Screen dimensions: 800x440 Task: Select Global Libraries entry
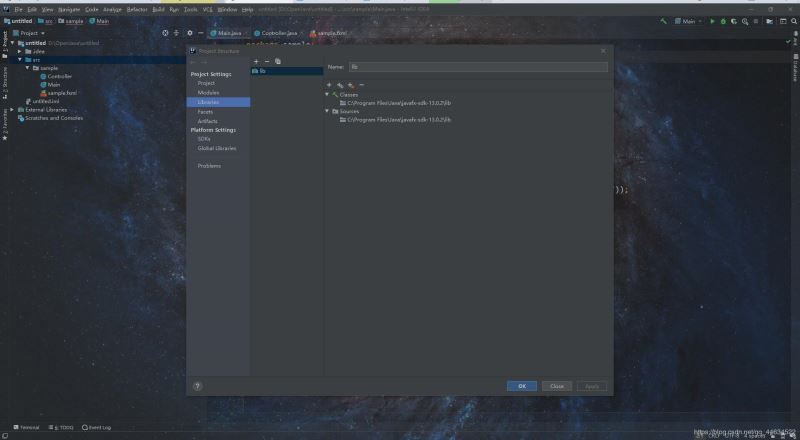pyautogui.click(x=217, y=149)
